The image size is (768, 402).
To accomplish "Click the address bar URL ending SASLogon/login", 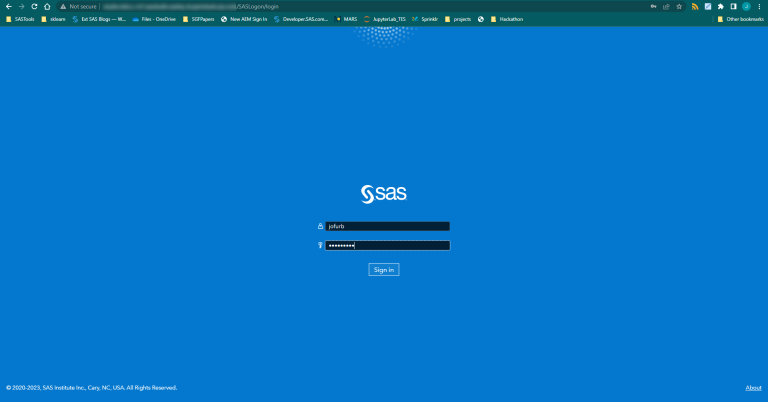I will [x=250, y=6].
